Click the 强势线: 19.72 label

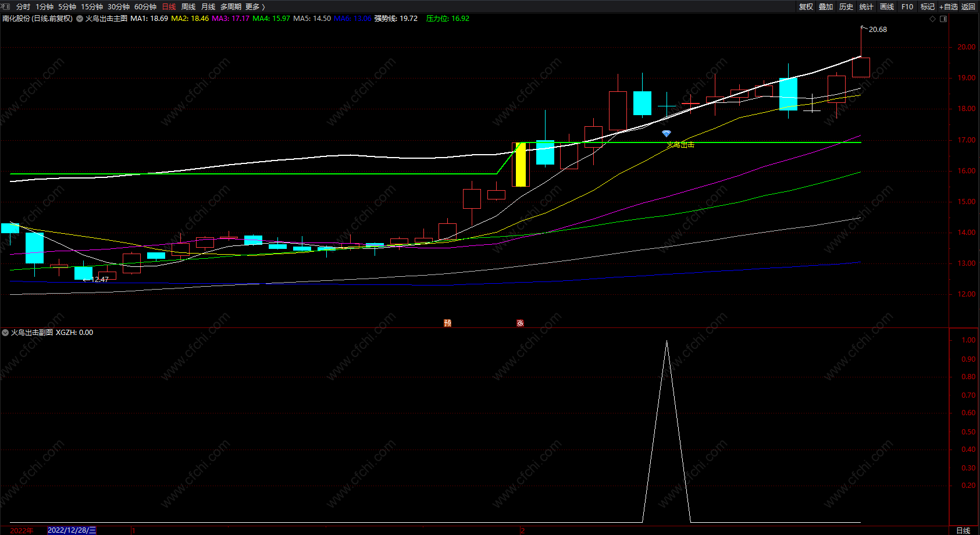pos(395,19)
